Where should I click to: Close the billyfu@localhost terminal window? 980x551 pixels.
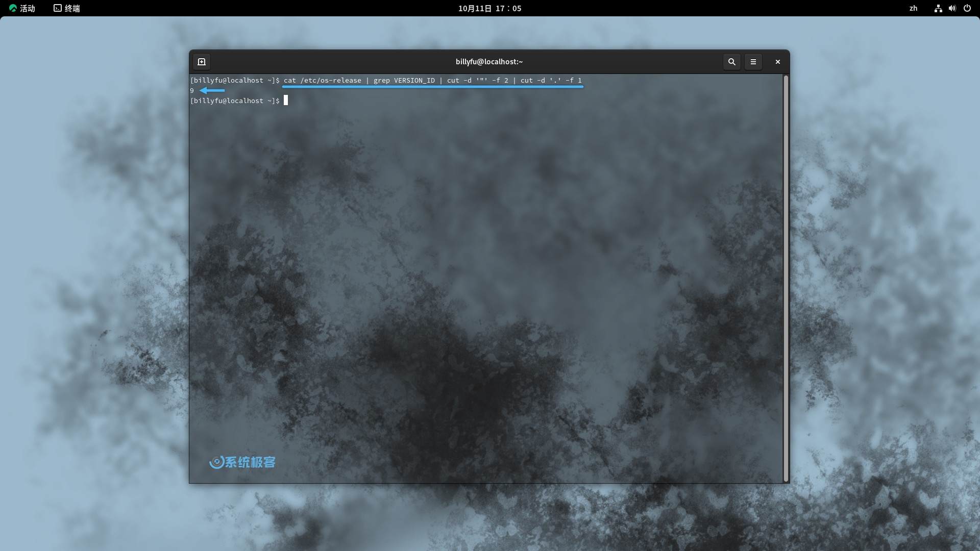coord(778,62)
